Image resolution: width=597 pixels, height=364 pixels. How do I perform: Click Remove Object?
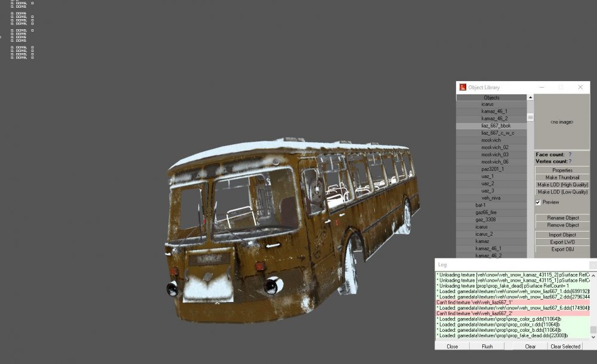[562, 226]
